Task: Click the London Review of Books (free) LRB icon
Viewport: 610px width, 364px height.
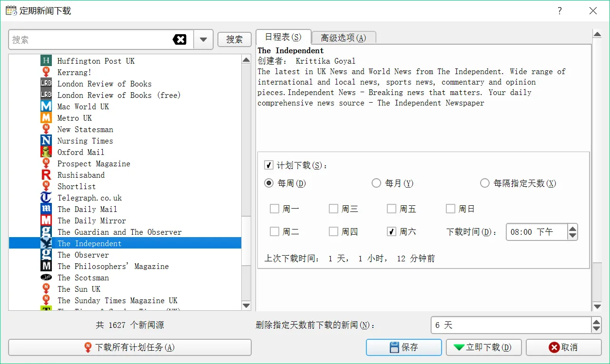Action: (46, 95)
